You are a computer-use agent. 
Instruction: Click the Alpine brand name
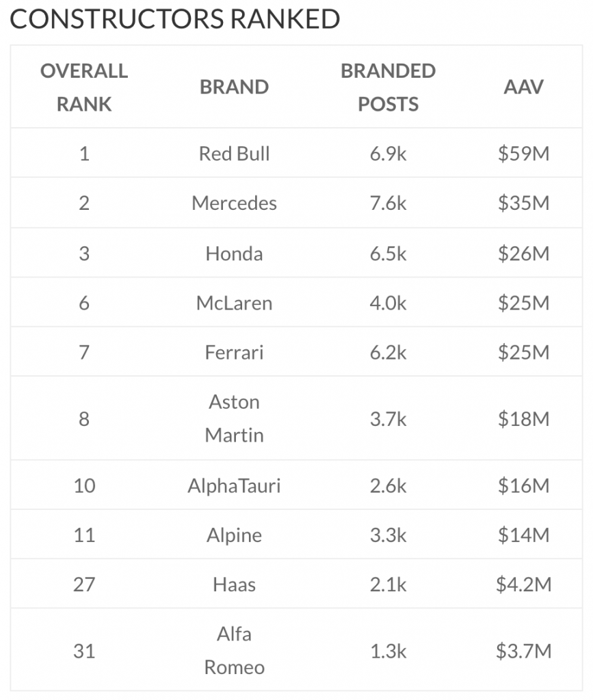coord(234,535)
